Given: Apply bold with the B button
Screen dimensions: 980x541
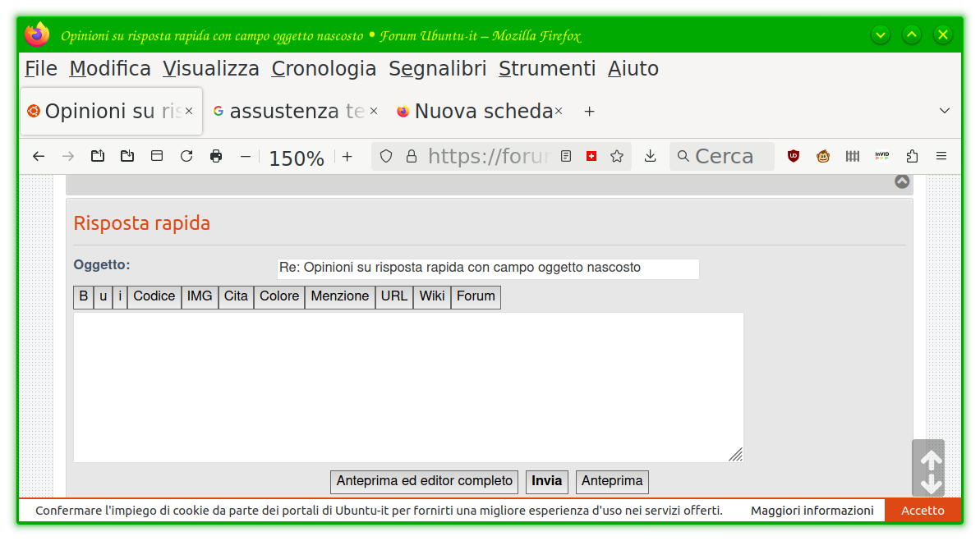Looking at the screenshot, I should (84, 296).
